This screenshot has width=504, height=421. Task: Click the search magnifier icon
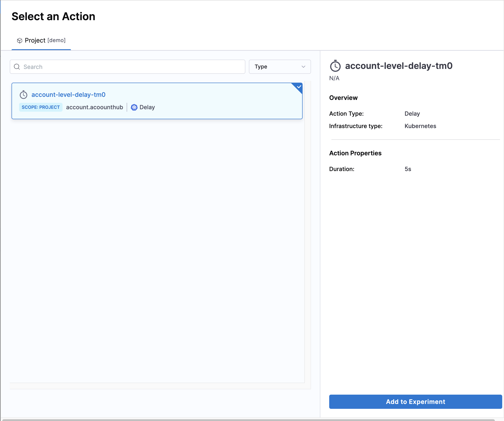tap(17, 67)
